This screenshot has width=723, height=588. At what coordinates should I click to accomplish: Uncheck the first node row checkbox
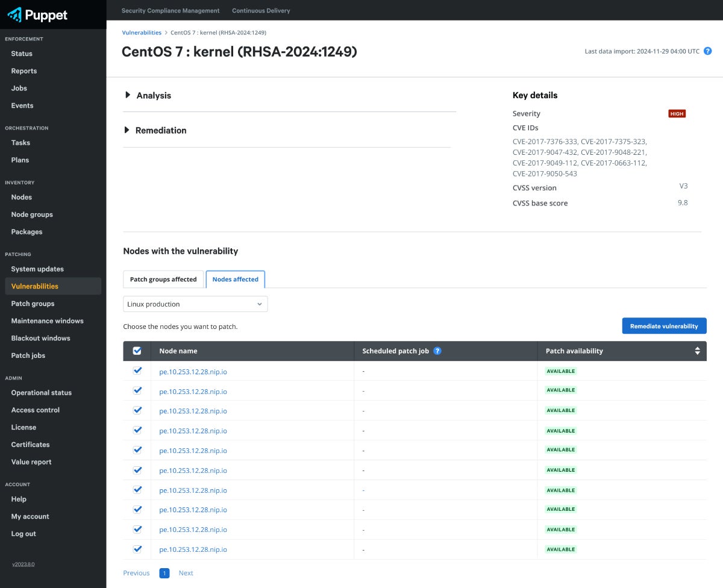pyautogui.click(x=137, y=371)
